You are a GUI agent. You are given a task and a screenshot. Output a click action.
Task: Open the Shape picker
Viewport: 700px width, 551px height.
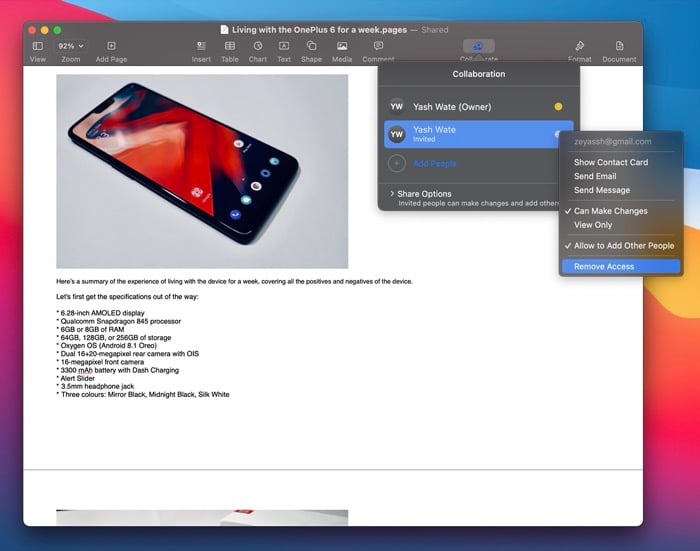click(312, 46)
